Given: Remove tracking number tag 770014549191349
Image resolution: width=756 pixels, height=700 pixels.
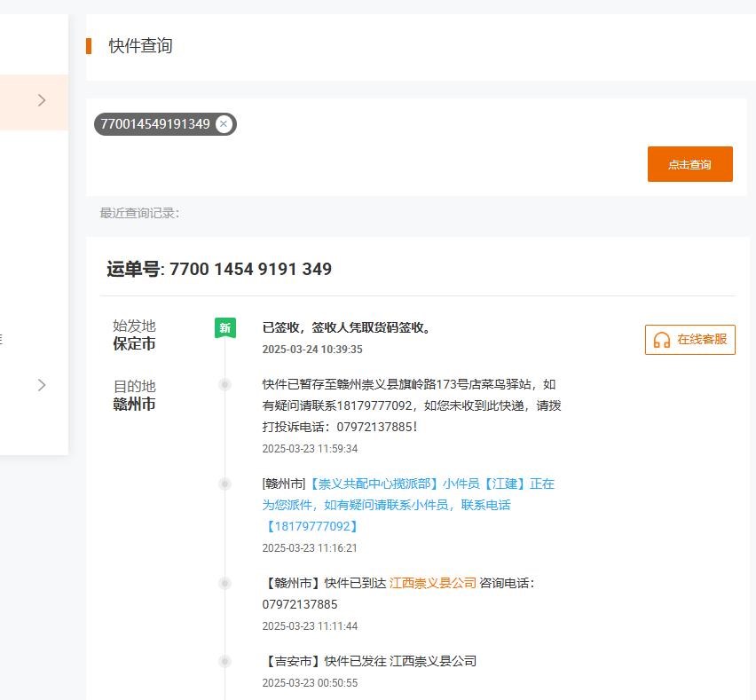Looking at the screenshot, I should 224,124.
